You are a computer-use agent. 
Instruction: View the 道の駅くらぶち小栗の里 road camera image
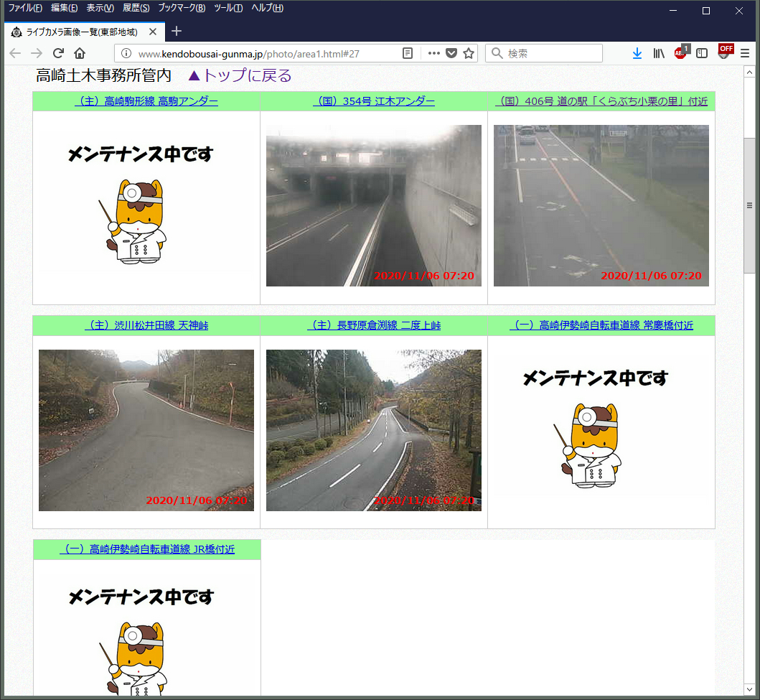coord(601,205)
